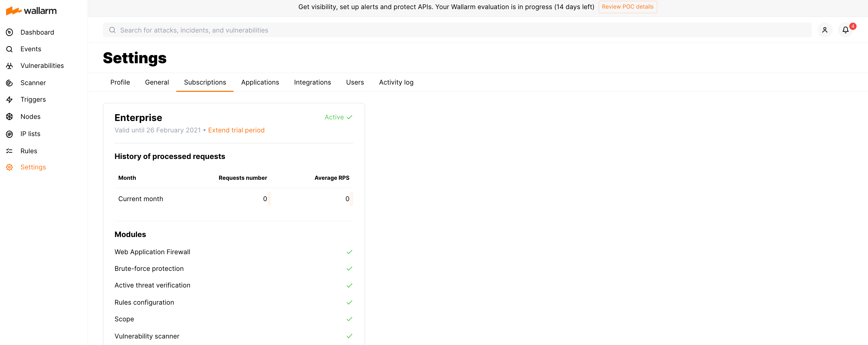The width and height of the screenshot is (868, 345).
Task: Click Extend trial period link
Action: click(236, 130)
